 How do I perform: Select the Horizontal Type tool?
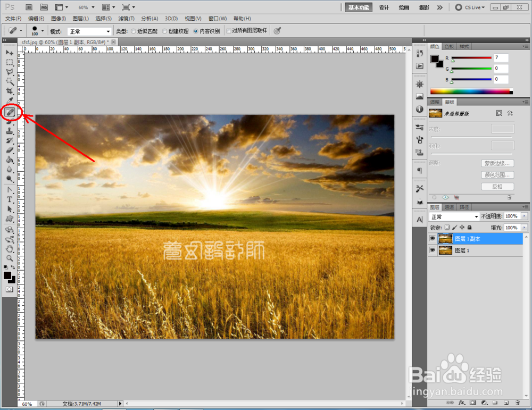10,199
